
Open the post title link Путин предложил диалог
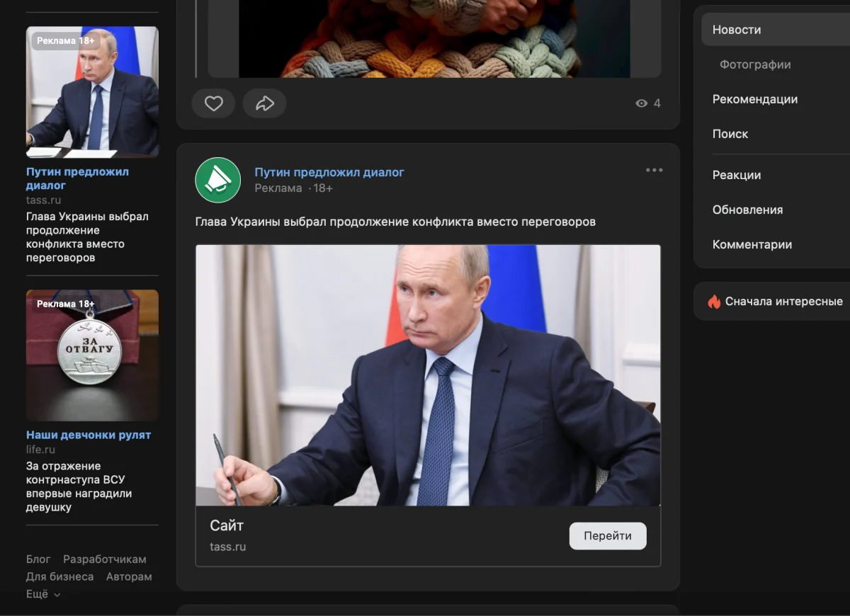(329, 172)
